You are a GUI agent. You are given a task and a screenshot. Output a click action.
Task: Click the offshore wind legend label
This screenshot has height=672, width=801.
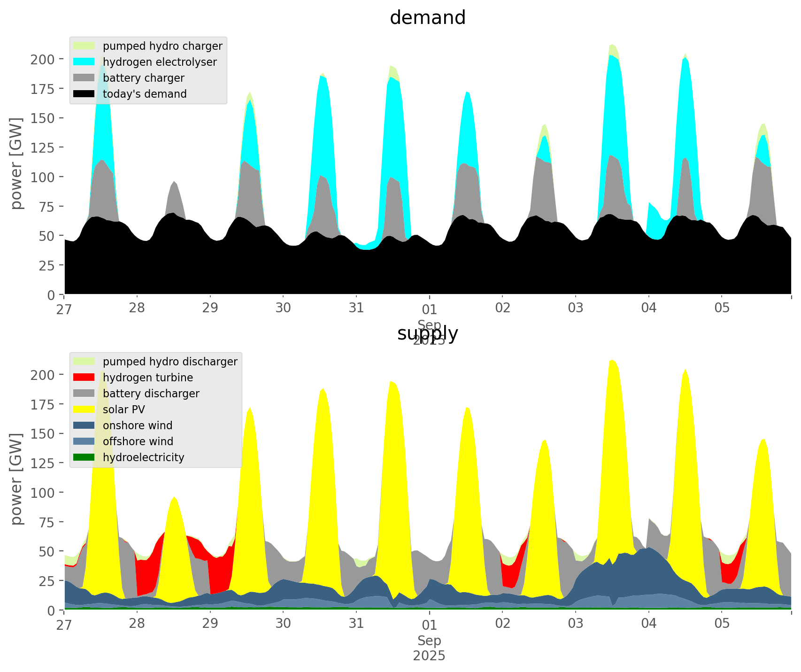(x=138, y=441)
